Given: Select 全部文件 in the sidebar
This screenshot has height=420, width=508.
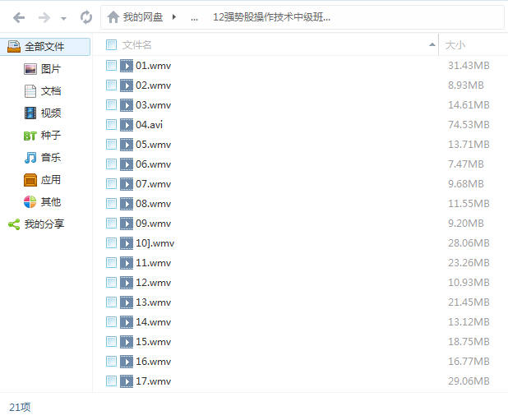Looking at the screenshot, I should point(44,47).
